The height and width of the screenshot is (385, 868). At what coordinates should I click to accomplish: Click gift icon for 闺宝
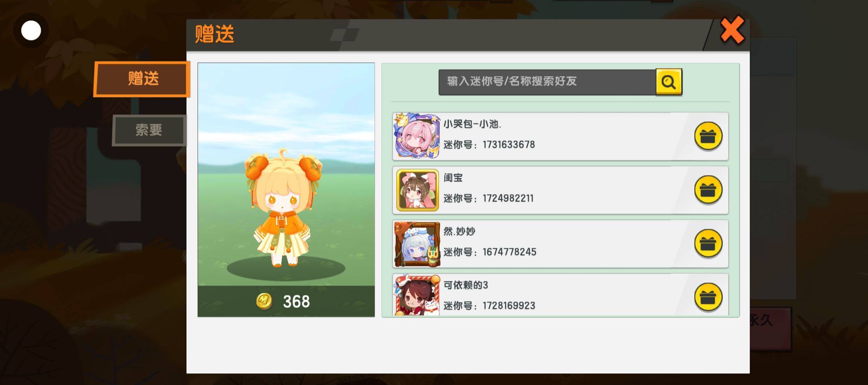point(708,190)
